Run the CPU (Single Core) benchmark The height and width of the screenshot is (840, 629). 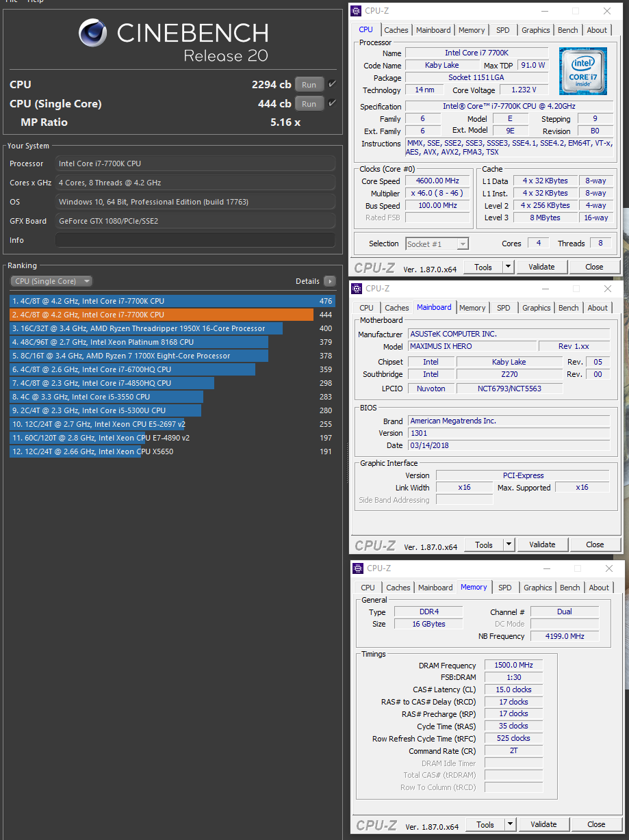pos(309,104)
